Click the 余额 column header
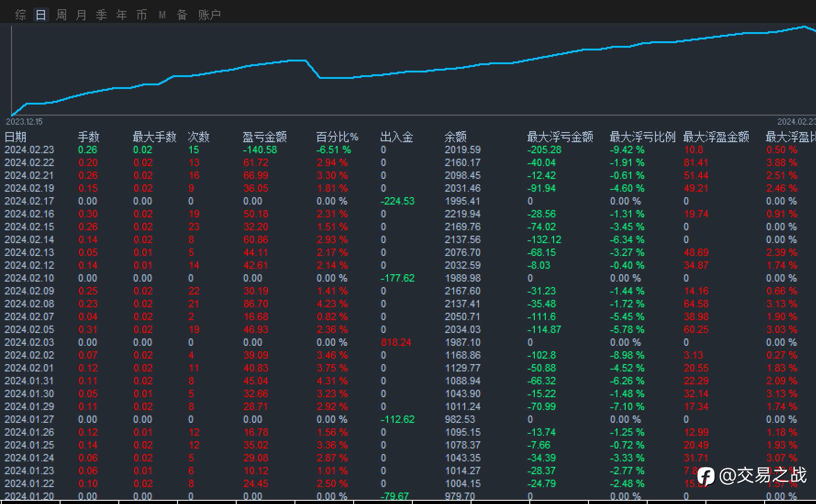Viewport: 816px width, 504px height. click(455, 137)
